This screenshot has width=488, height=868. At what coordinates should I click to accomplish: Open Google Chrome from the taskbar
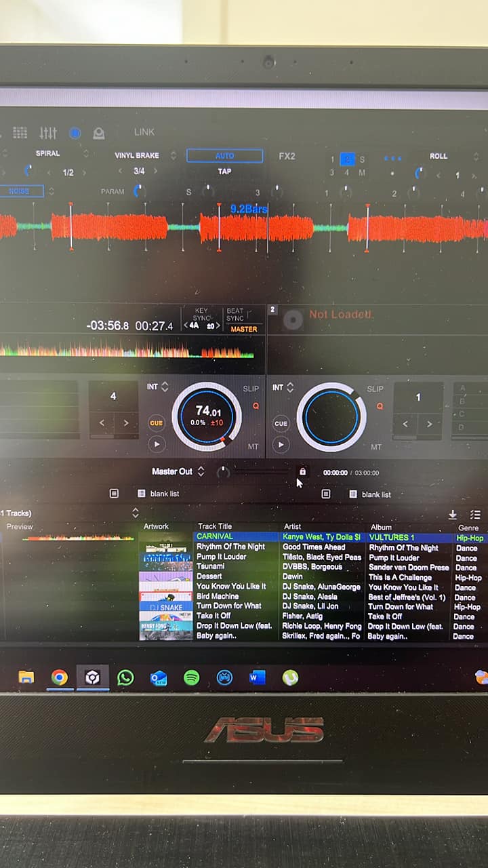click(60, 677)
